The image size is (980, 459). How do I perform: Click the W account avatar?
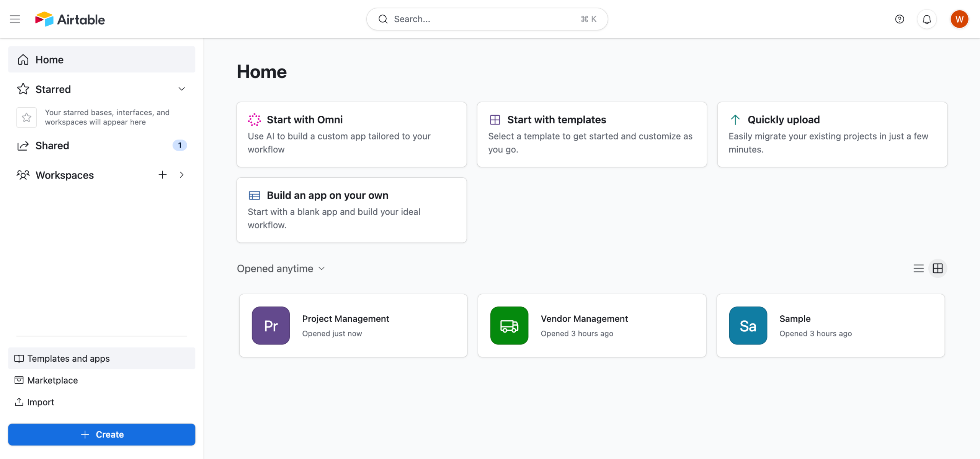pyautogui.click(x=959, y=19)
